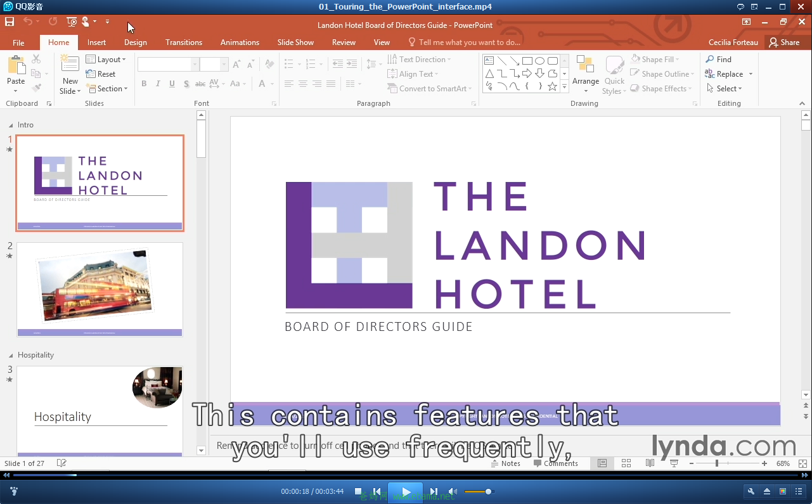Select slide 3 Hospitality thumbnail
This screenshot has height=504, width=812.
(x=100, y=411)
